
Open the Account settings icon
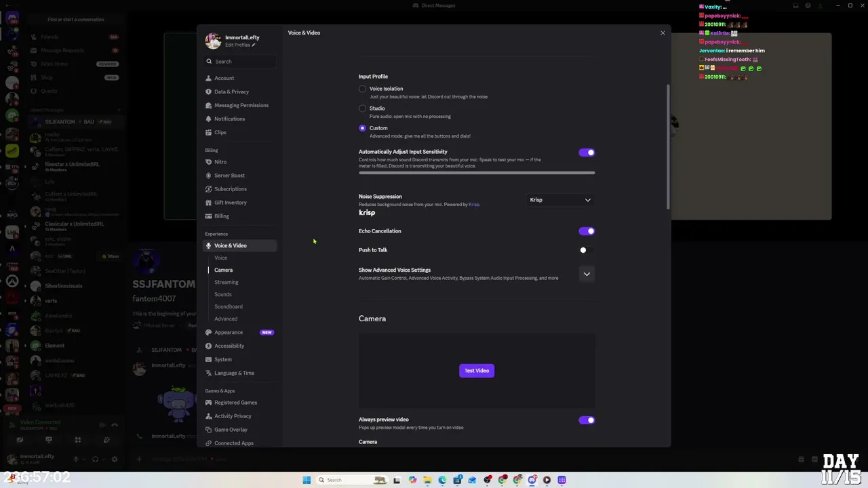(x=209, y=78)
